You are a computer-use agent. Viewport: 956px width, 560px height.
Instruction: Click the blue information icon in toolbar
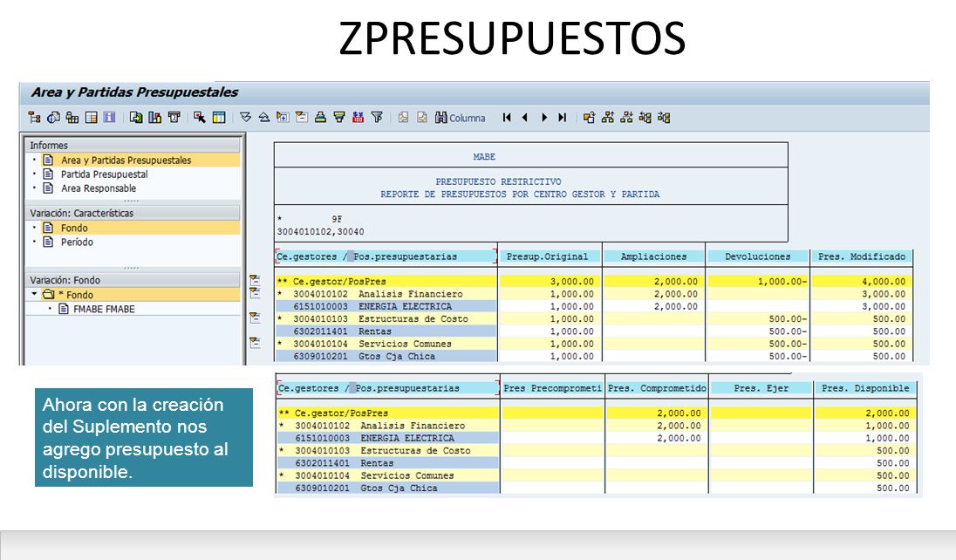click(x=110, y=118)
